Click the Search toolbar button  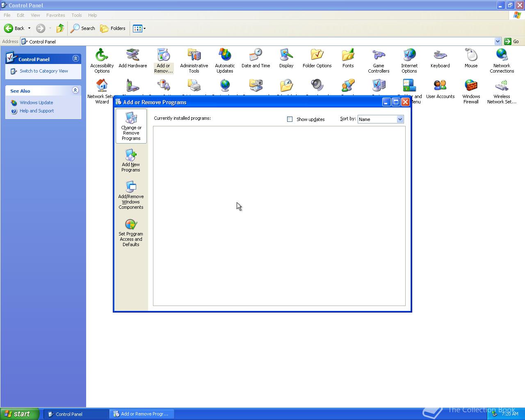click(x=83, y=28)
